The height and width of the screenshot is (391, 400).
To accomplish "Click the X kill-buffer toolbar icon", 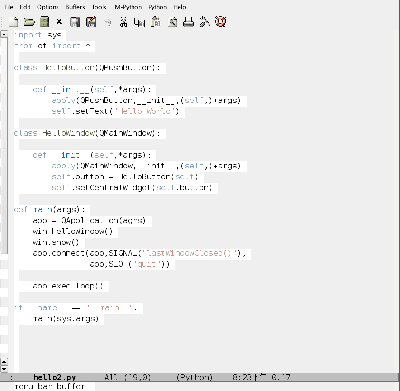I will 59,22.
